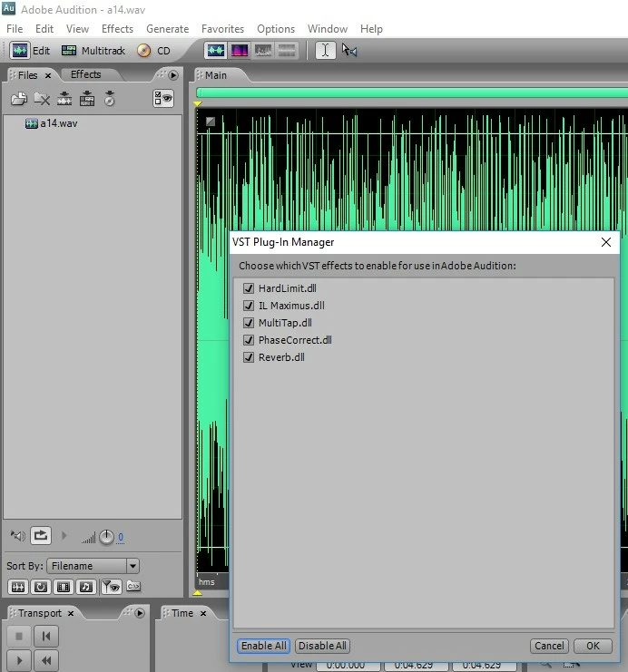628x672 pixels.
Task: Open the Transport panel flyout menu arrow
Action: point(140,613)
